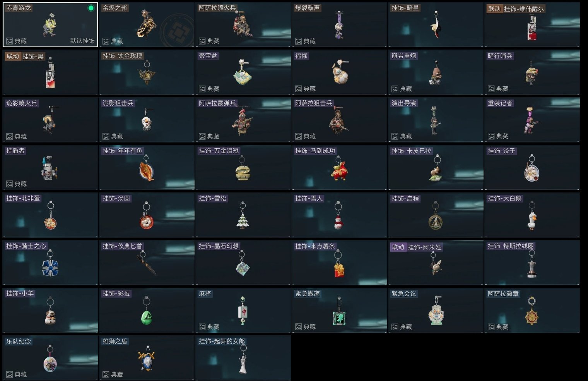Viewport: 588px width, 381px height.
Task: Pick the 聚宝盆 treasure bowl charm
Action: [x=243, y=72]
